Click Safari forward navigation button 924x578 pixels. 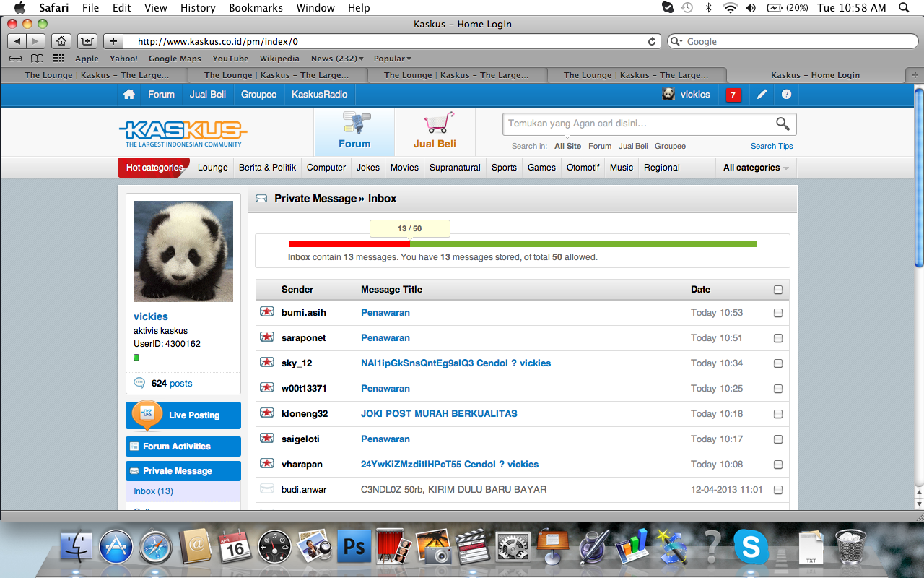pyautogui.click(x=36, y=41)
